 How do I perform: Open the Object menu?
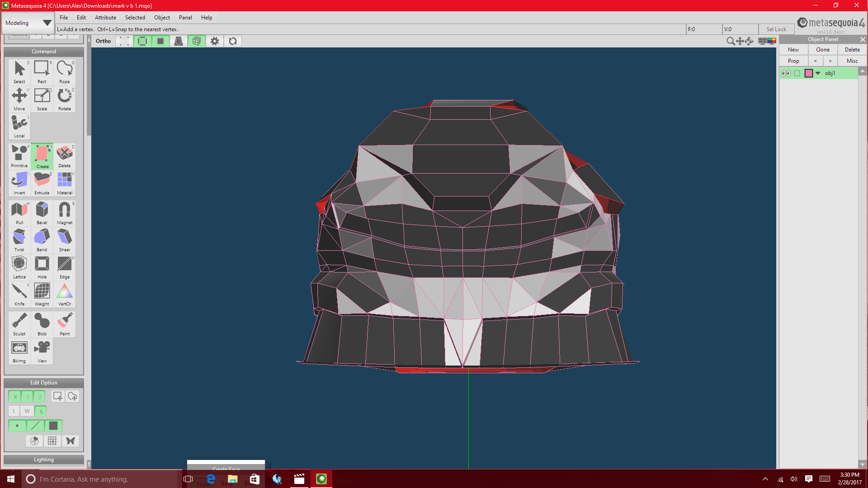coord(162,18)
